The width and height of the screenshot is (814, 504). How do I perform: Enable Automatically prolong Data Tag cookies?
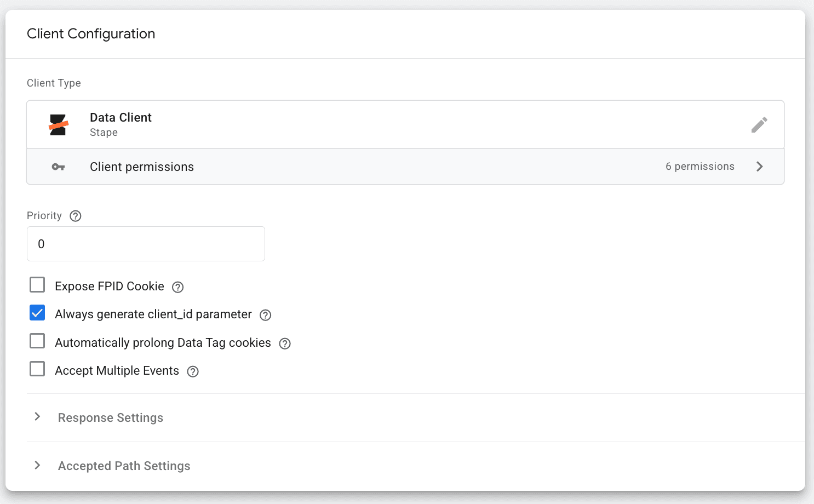point(37,341)
